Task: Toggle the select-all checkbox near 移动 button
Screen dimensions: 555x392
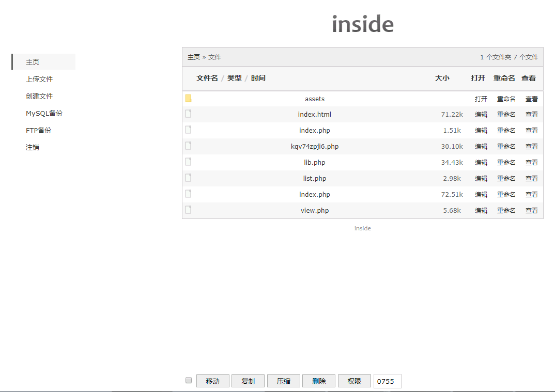Action: point(189,380)
